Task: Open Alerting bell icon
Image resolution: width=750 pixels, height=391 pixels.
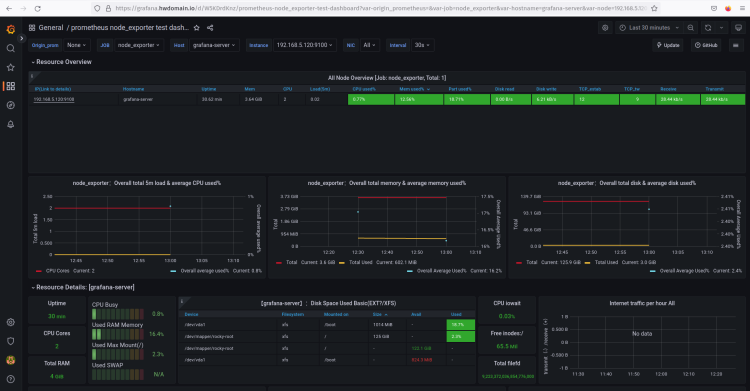Action: click(x=11, y=124)
